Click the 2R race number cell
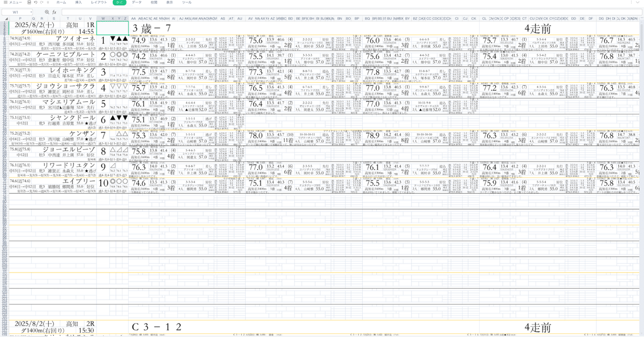This screenshot has height=337, width=644. pos(90,324)
